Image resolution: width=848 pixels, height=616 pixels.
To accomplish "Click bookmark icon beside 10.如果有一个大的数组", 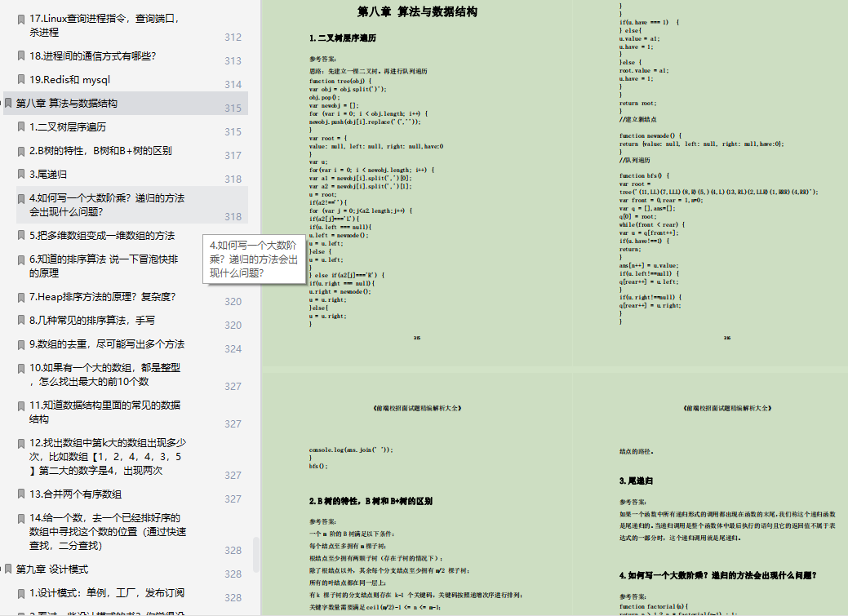I will tap(21, 368).
